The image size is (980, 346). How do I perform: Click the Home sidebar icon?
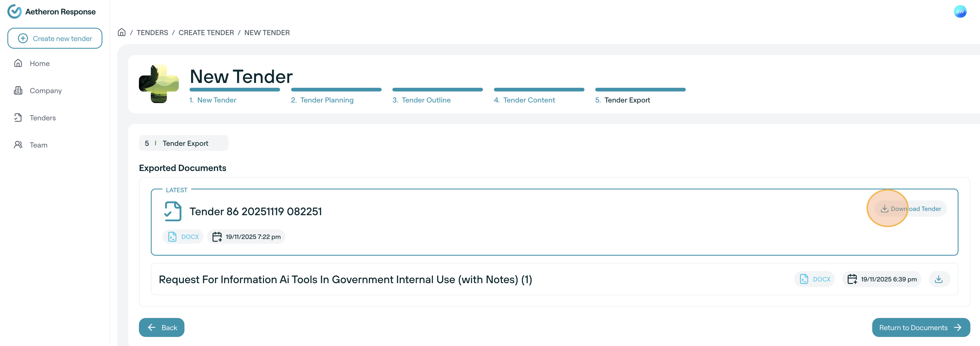click(18, 63)
